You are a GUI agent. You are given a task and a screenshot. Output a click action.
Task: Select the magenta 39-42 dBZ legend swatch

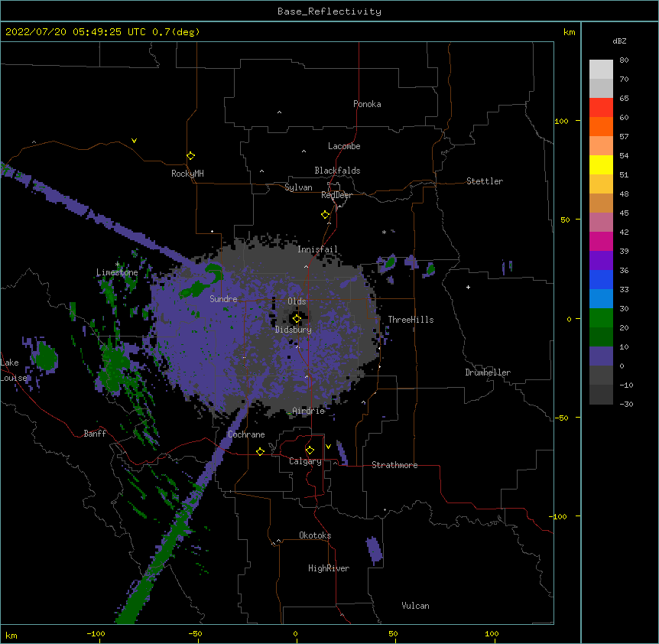[601, 241]
